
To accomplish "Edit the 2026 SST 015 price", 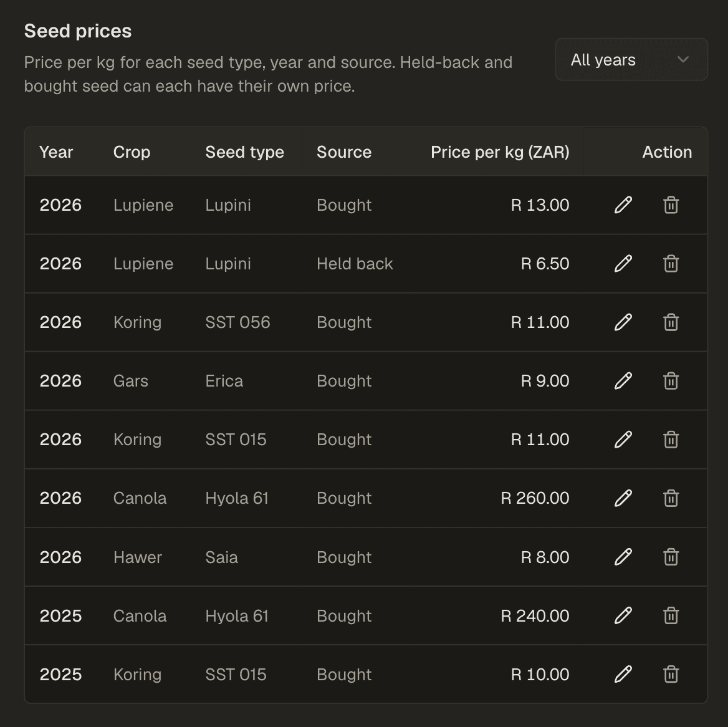I will (623, 439).
